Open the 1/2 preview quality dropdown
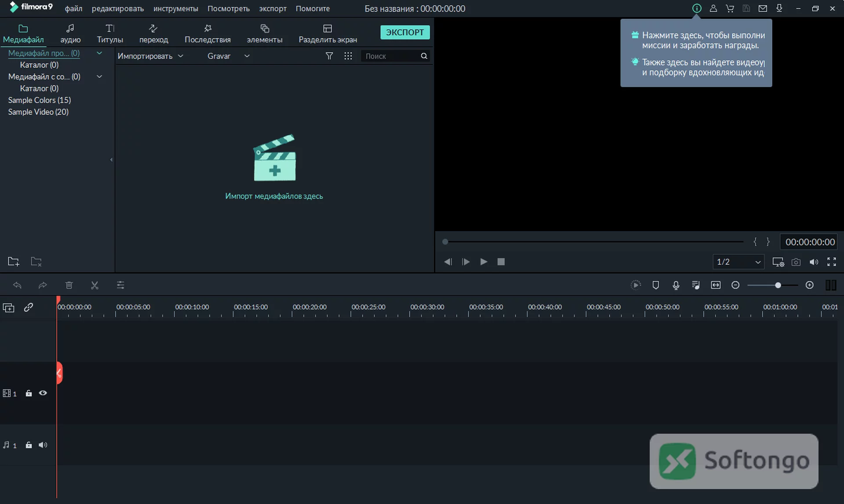This screenshot has height=504, width=844. click(738, 262)
